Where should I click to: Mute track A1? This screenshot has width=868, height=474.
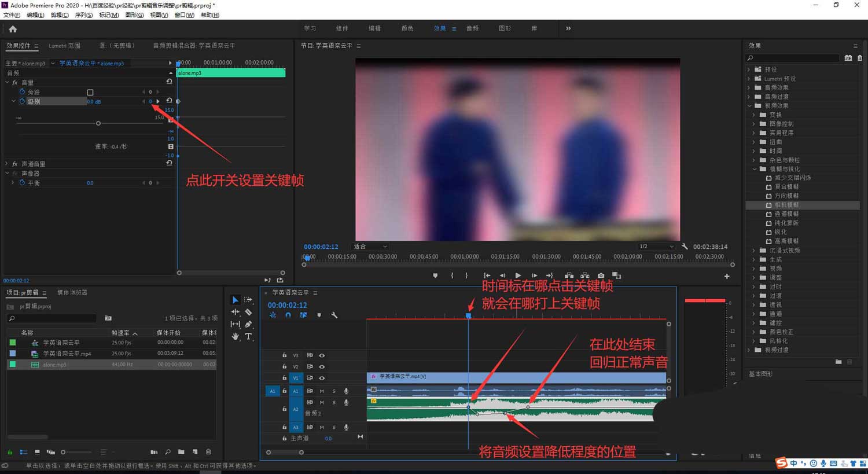tap(322, 391)
